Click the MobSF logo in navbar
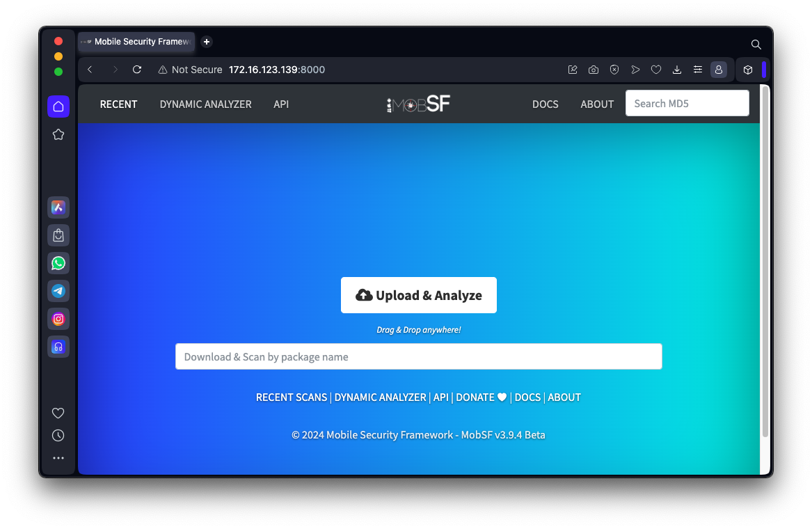This screenshot has height=529, width=812. point(418,104)
